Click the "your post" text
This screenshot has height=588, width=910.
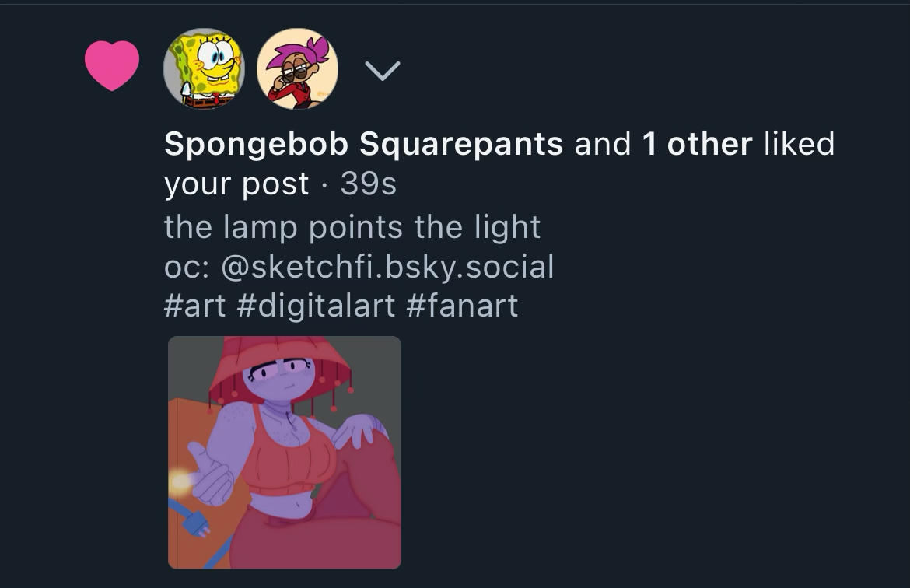click(236, 184)
